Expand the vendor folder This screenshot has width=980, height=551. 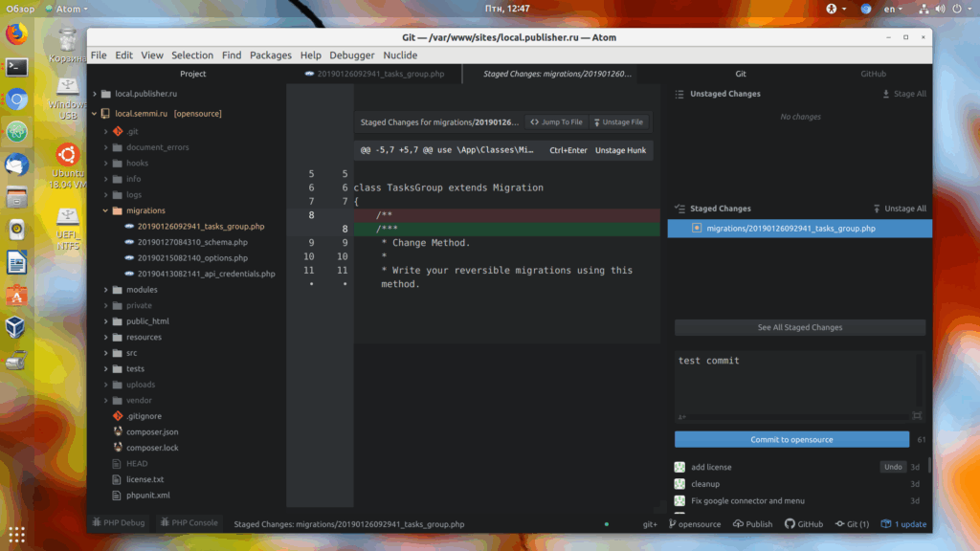106,401
